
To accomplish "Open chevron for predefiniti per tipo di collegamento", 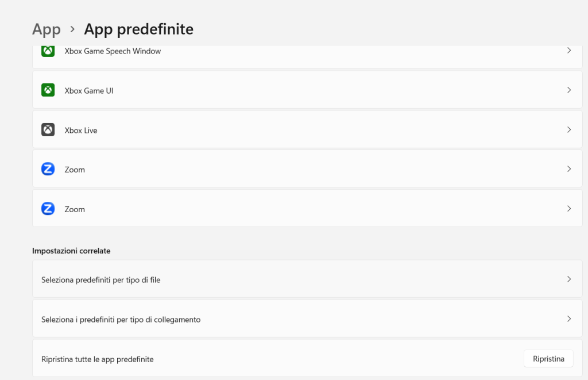I will click(x=569, y=319).
